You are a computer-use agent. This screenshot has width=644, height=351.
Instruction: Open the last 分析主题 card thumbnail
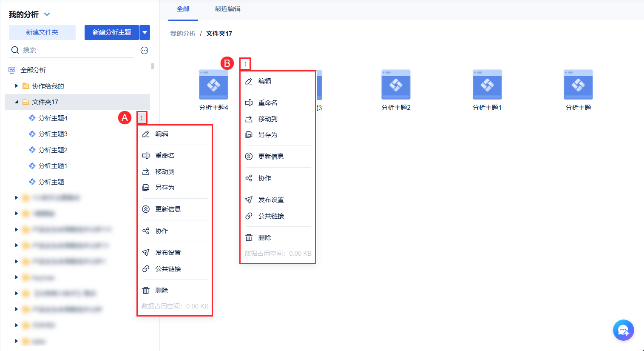578,85
